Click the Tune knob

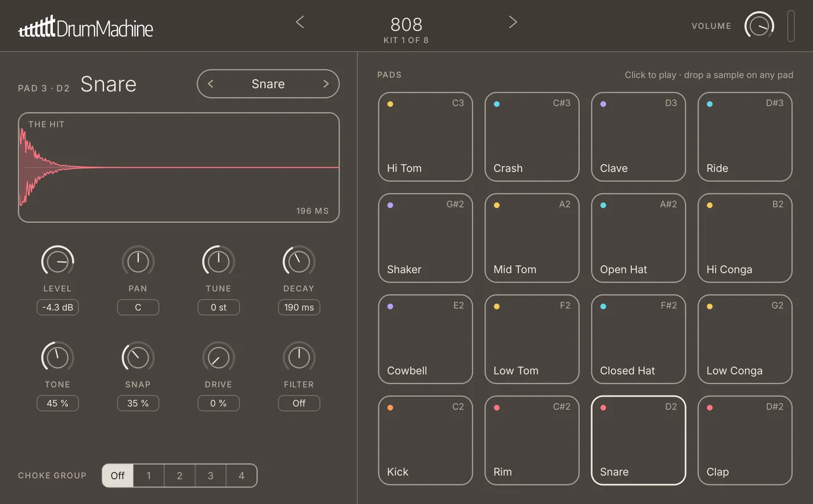pyautogui.click(x=218, y=261)
